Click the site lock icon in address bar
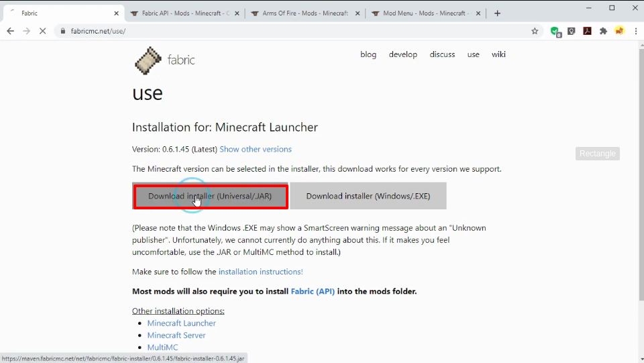The image size is (644, 363). coord(63,31)
